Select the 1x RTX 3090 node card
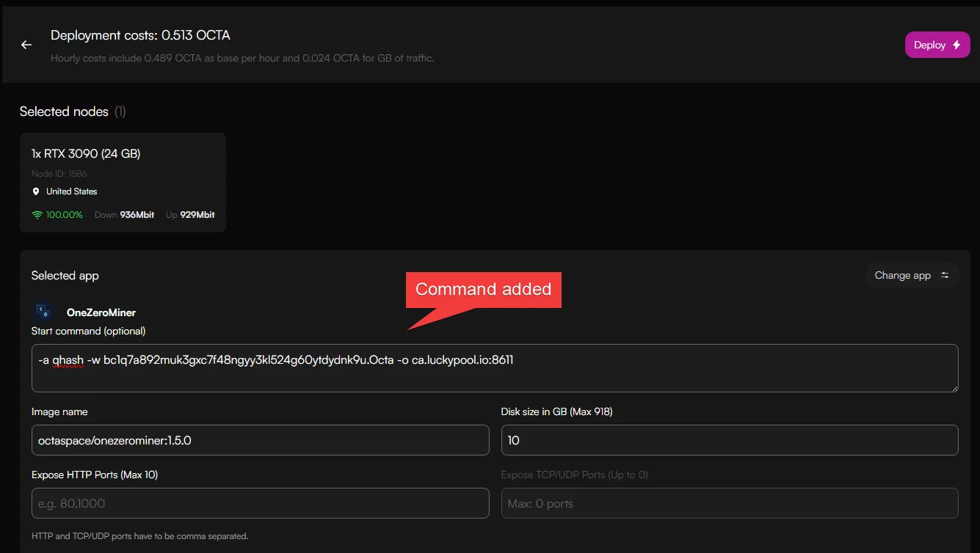 123,183
